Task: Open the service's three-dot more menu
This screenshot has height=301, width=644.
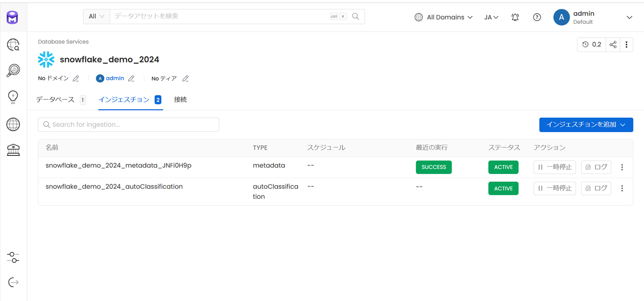Action: 626,45
